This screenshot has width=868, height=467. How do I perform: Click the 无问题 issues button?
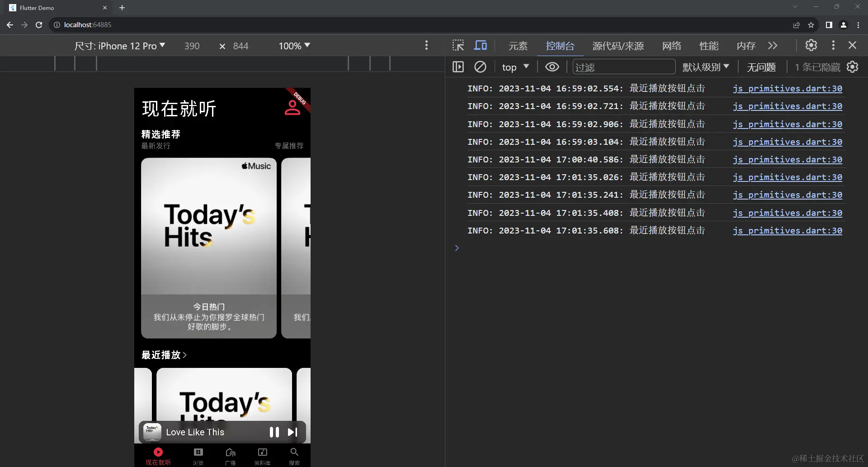point(761,67)
